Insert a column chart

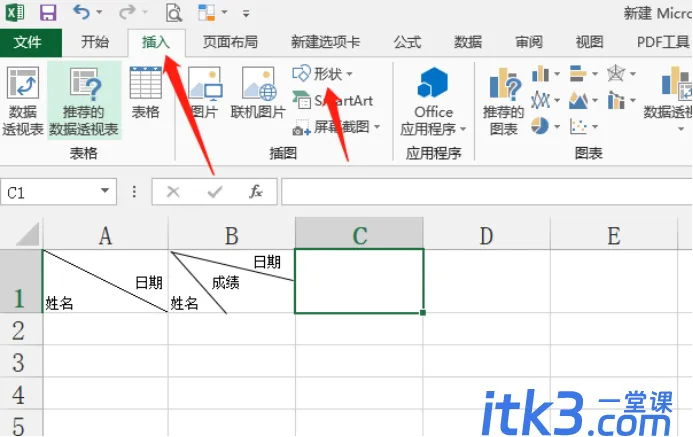tap(545, 74)
